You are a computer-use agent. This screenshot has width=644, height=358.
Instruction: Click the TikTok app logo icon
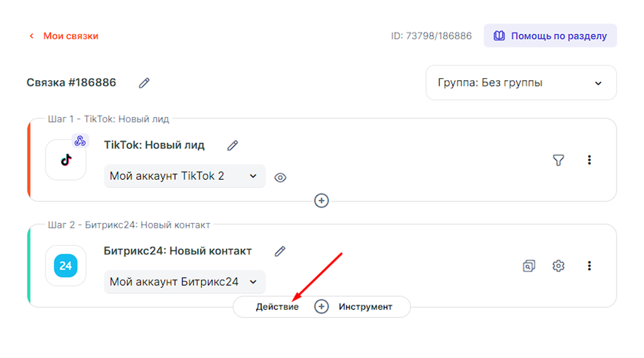click(66, 160)
